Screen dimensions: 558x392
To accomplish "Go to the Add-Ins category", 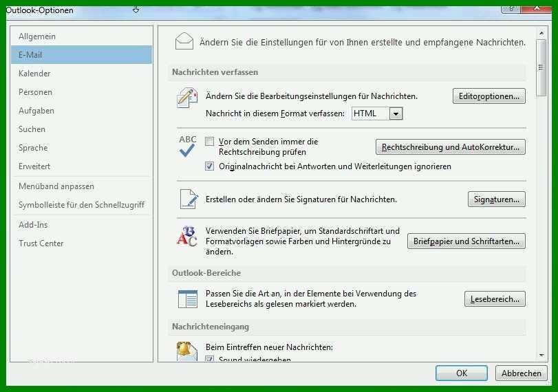I will [x=81, y=224].
